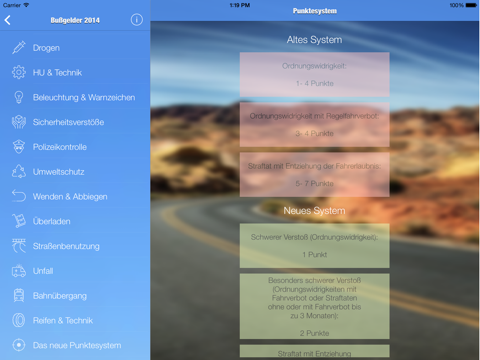Tap the Ordnungswidrigkeit 1-4 Punkte card
This screenshot has height=360, width=480.
coord(314,74)
